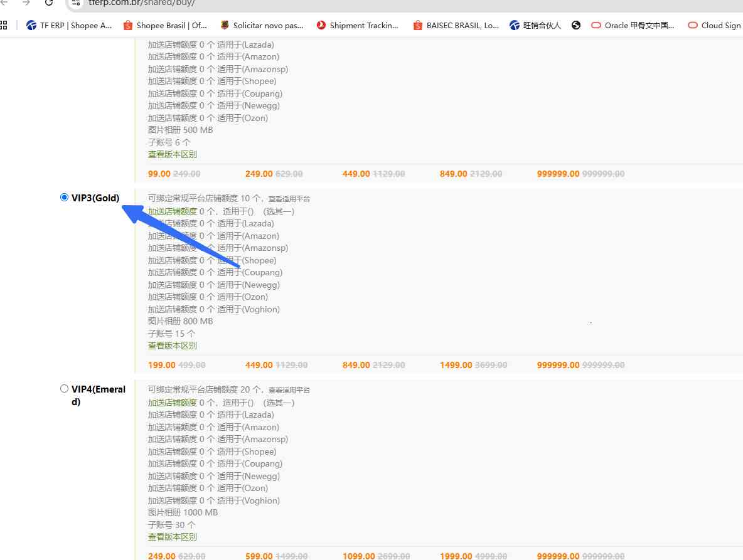The image size is (743, 560).
Task: Open 查看版本区别 link under VIP3(Gold)
Action: point(173,346)
